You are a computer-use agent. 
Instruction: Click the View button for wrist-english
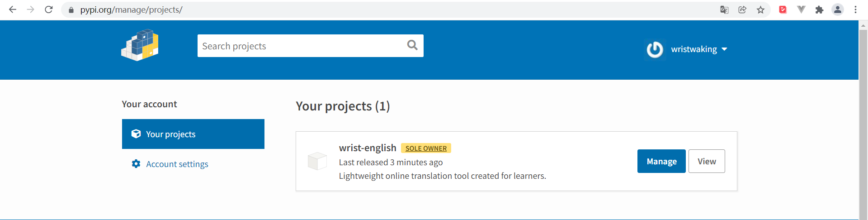pyautogui.click(x=707, y=161)
